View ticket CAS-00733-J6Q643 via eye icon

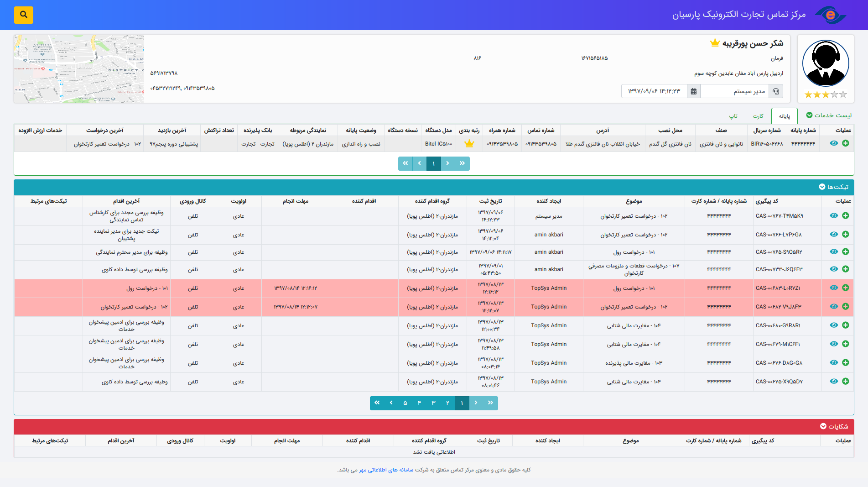tap(834, 269)
